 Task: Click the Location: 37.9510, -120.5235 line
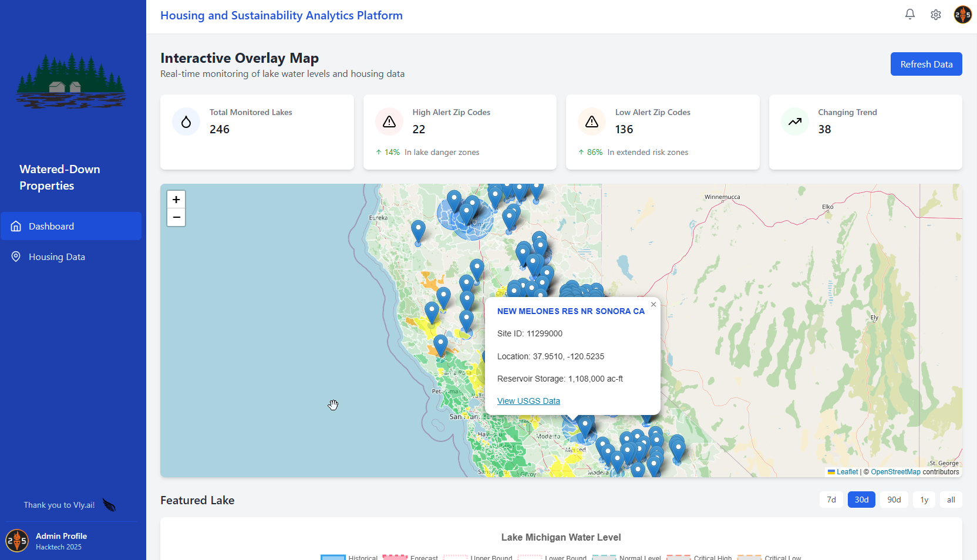(x=551, y=356)
